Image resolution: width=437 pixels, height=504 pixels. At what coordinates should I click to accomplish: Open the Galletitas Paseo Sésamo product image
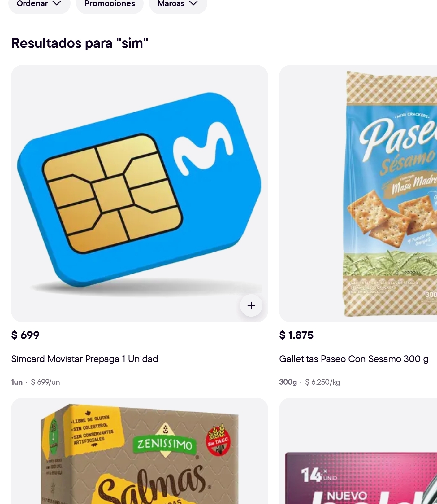click(358, 194)
